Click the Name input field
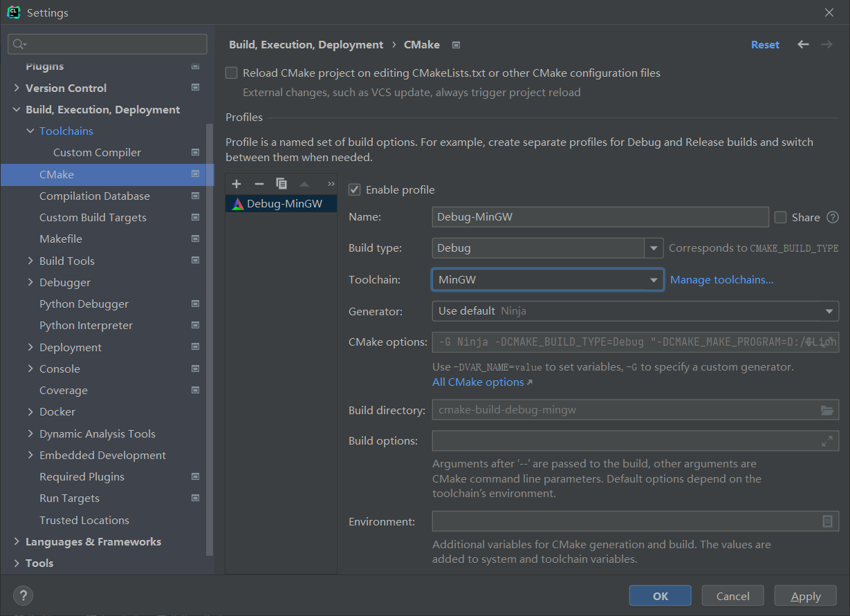Image resolution: width=850 pixels, height=616 pixels. coord(600,217)
